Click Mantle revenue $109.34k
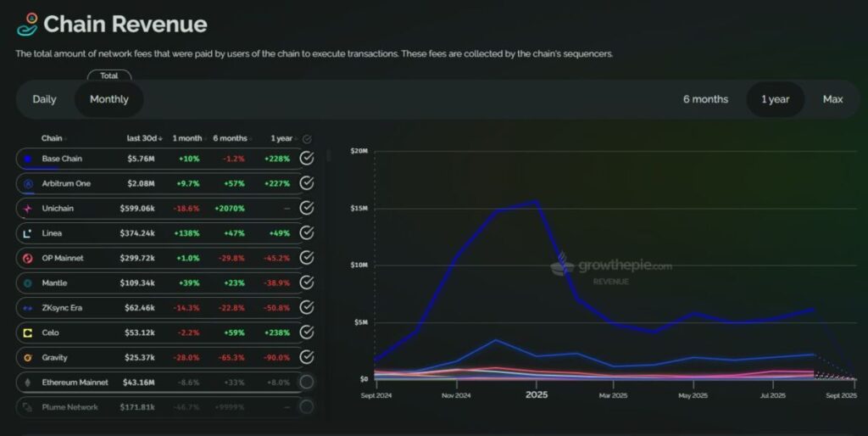This screenshot has height=436, width=868. (137, 283)
